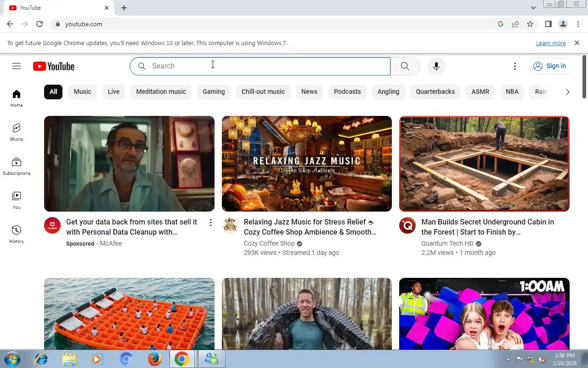Open Subscriptions in sidebar
Screen dimensions: 588x368
pyautogui.click(x=17, y=166)
